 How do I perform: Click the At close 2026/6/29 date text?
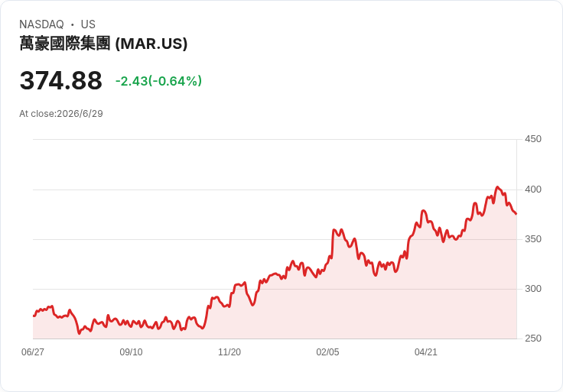point(61,114)
